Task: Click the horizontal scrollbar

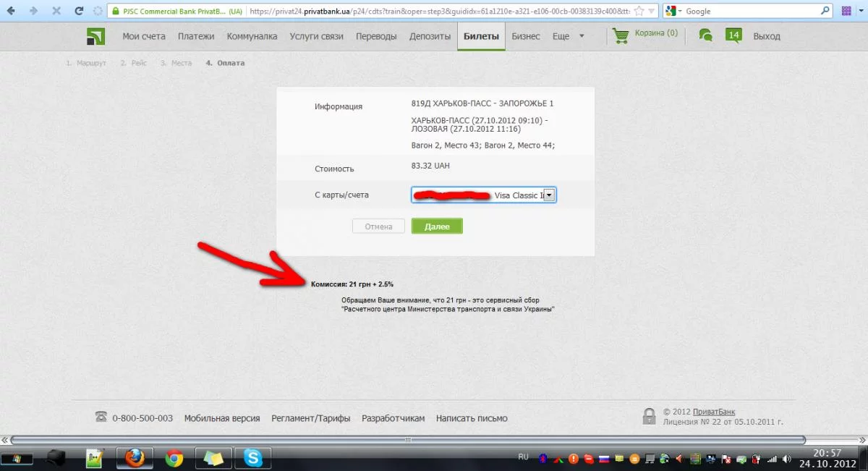Action: coord(409,439)
